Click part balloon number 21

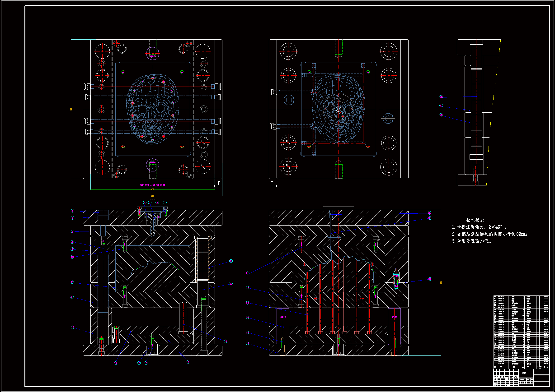pos(247,273)
